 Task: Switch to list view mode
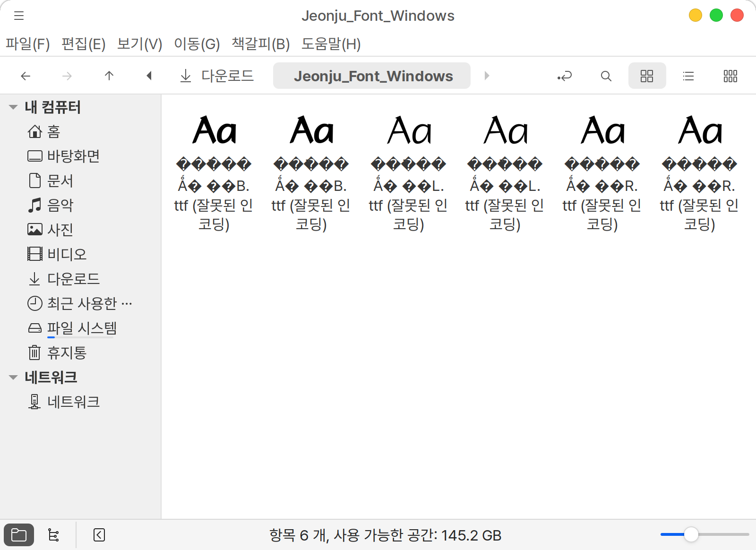(688, 76)
